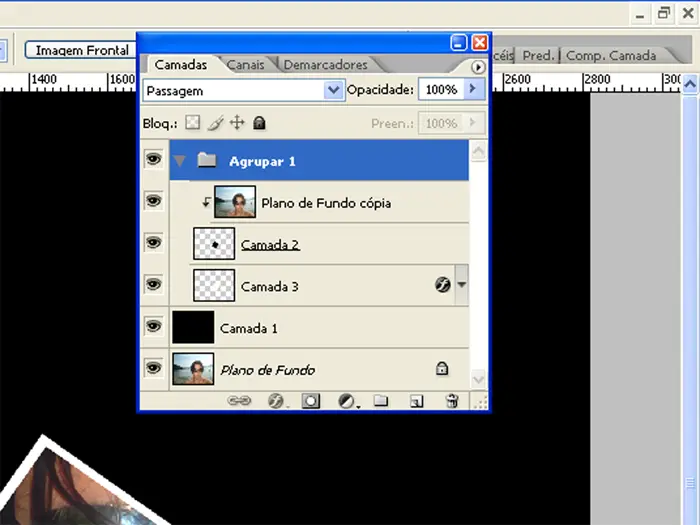Create a new layer group
This screenshot has width=700, height=525.
pyautogui.click(x=380, y=401)
